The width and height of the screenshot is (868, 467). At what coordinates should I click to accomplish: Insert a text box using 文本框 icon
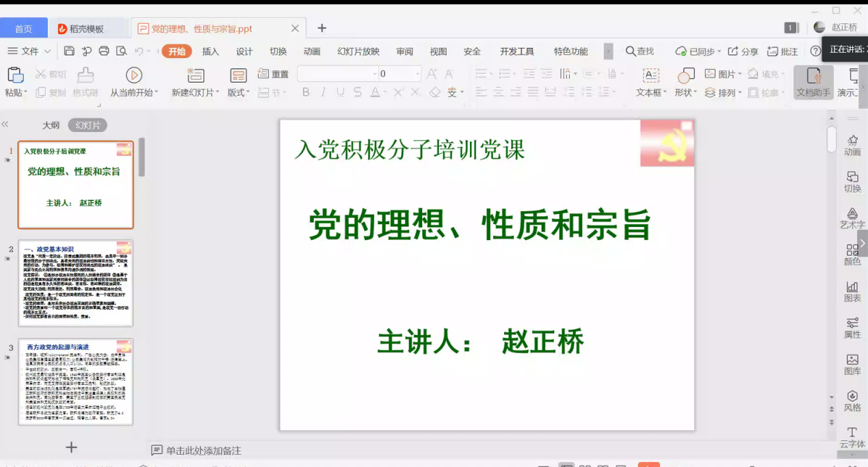650,75
